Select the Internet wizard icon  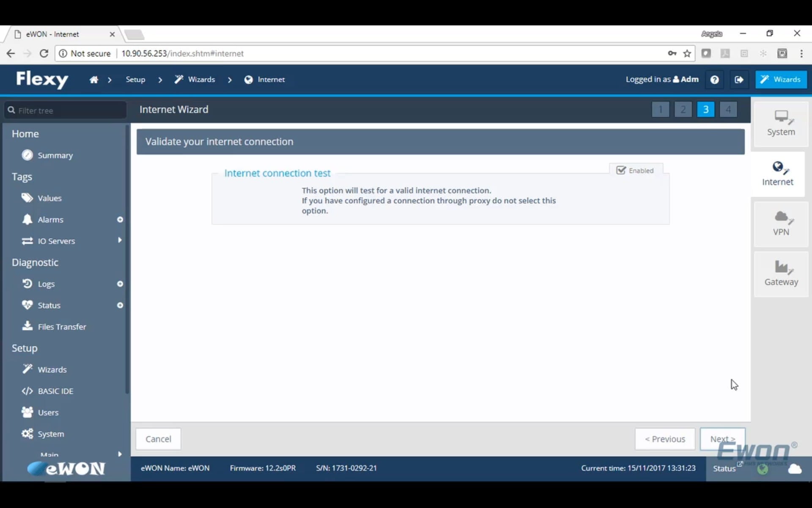(x=777, y=174)
